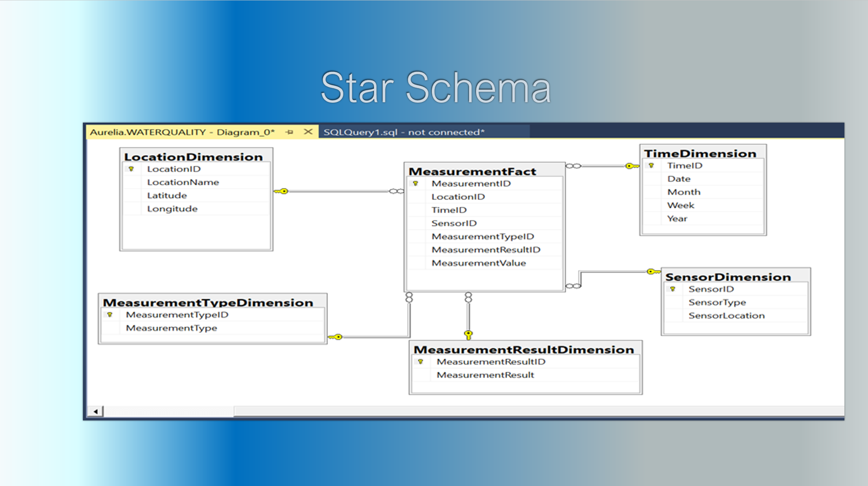Pin the Diagram_0 tab with the pushpin icon
Screen dimensions: 868x486
tap(290, 132)
